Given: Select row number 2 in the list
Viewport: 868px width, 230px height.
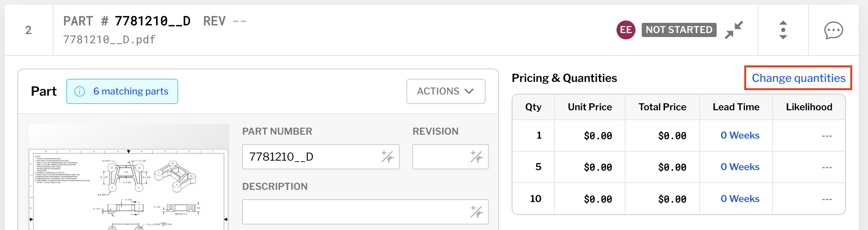Looking at the screenshot, I should (x=30, y=30).
